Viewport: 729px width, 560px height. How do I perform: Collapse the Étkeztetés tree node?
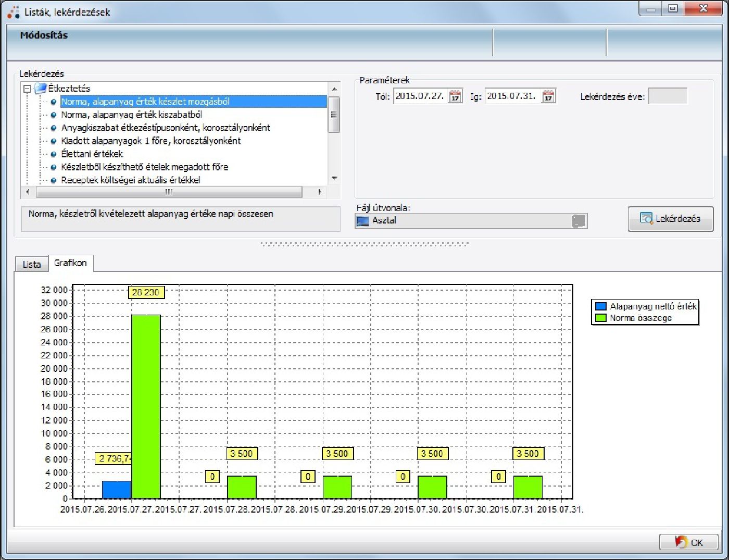click(x=27, y=89)
